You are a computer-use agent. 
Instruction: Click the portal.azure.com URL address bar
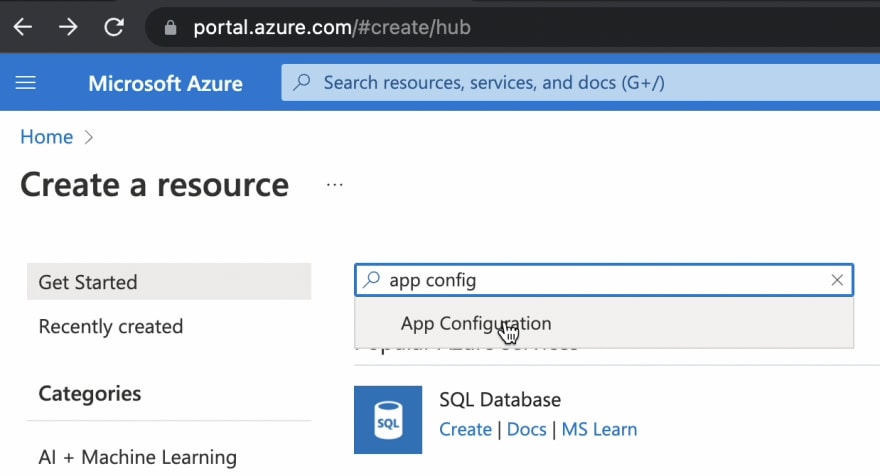(511, 28)
